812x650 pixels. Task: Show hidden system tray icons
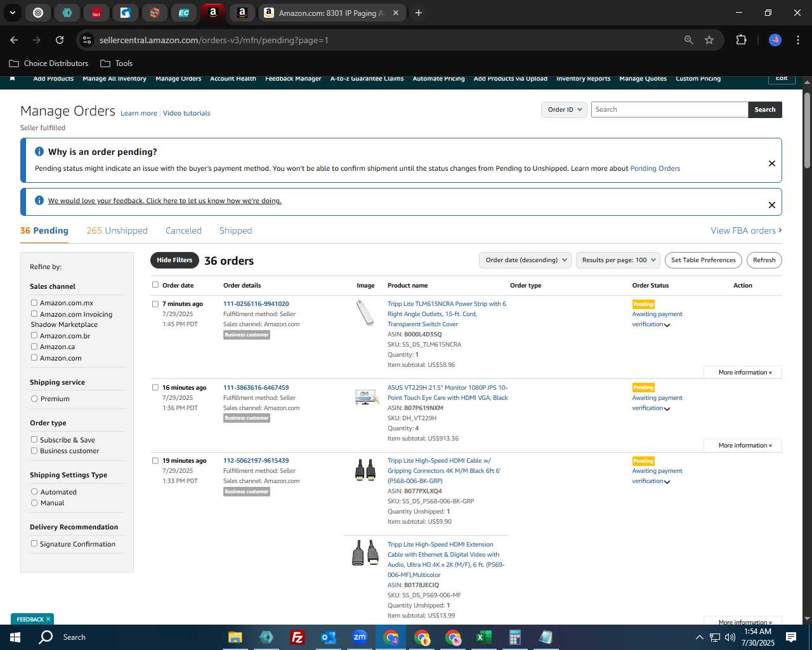coord(699,637)
